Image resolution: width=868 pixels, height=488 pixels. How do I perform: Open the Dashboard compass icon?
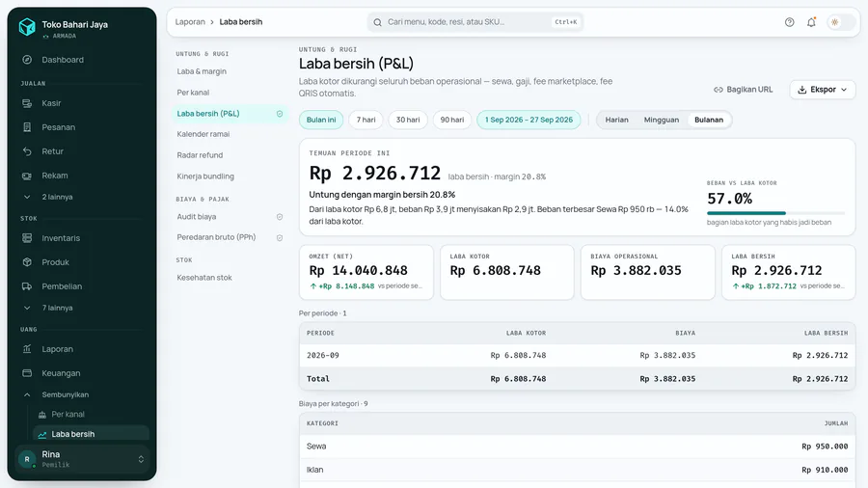coord(27,60)
